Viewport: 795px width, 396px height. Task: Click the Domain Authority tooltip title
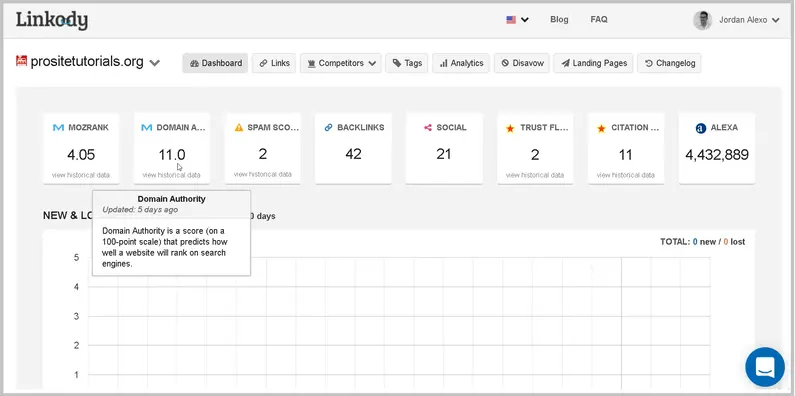[x=171, y=199]
